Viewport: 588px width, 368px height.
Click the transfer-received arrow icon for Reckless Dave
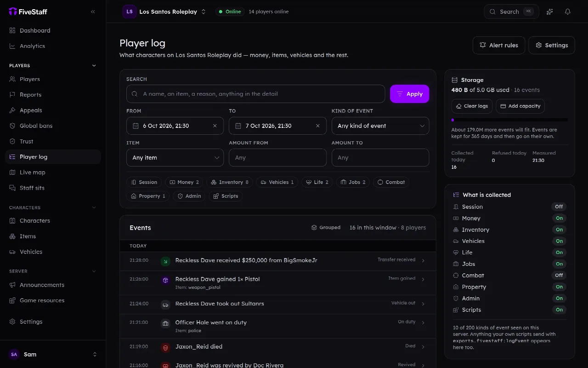click(x=165, y=261)
